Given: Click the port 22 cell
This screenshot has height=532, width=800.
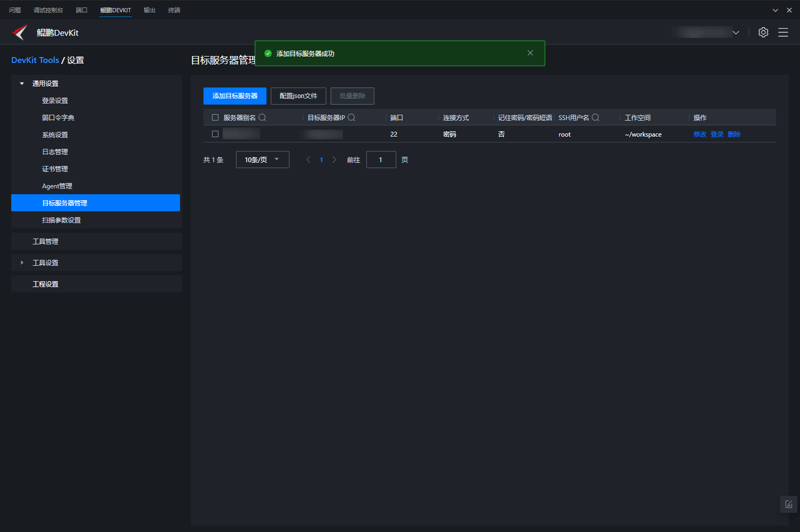Looking at the screenshot, I should tap(394, 134).
